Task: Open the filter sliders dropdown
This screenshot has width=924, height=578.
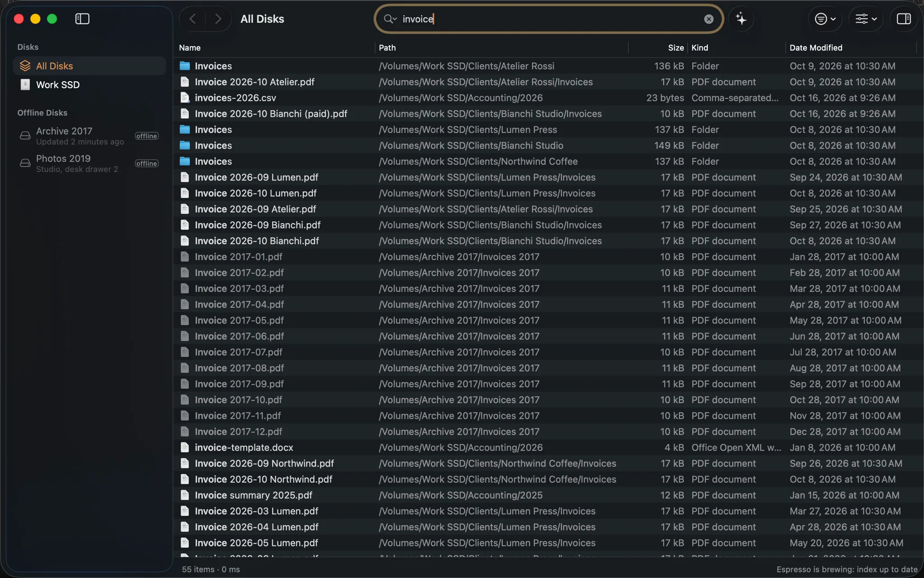Action: [866, 19]
